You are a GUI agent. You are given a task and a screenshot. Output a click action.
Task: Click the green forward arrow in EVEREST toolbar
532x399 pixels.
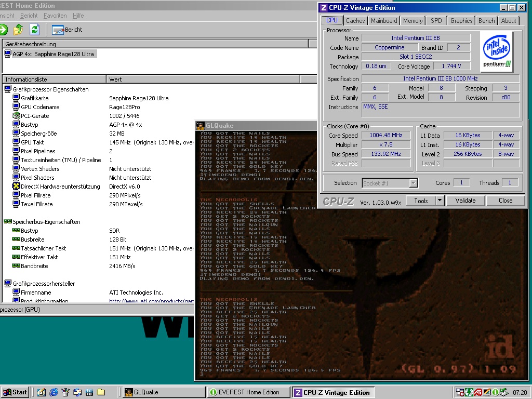click(3, 30)
